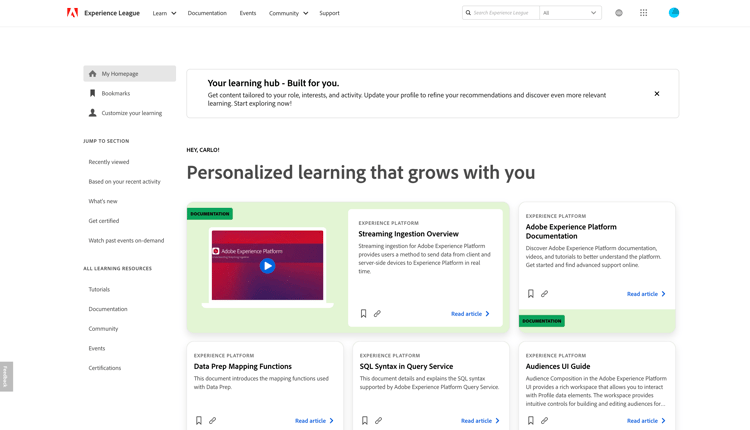Image resolution: width=750 pixels, height=430 pixels.
Task: Read article for Data Prep Mapping Functions
Action: 314,420
